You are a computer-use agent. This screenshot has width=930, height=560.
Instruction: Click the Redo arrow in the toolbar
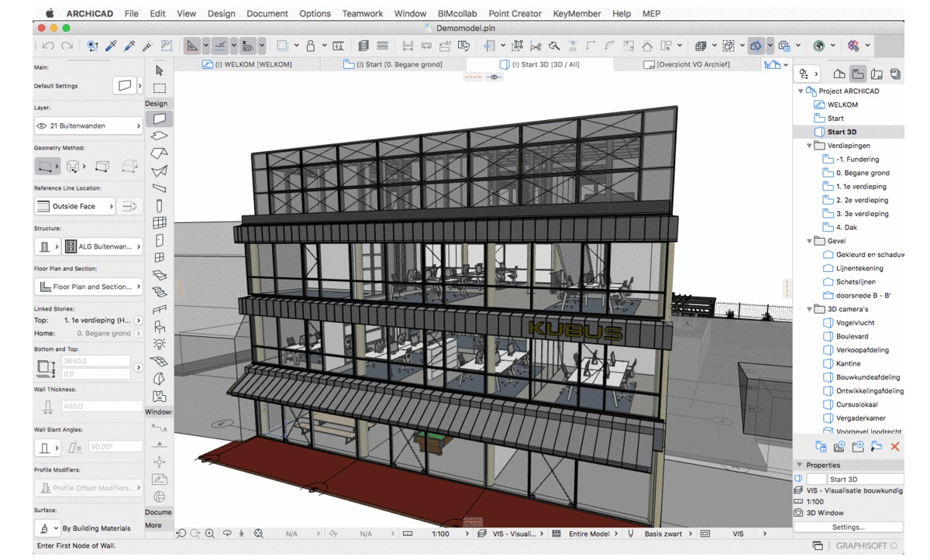(67, 46)
